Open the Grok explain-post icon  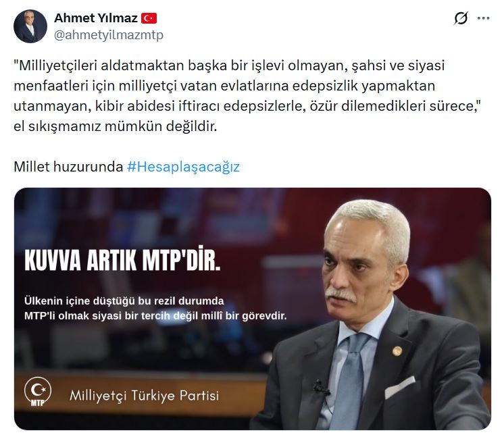tap(461, 18)
